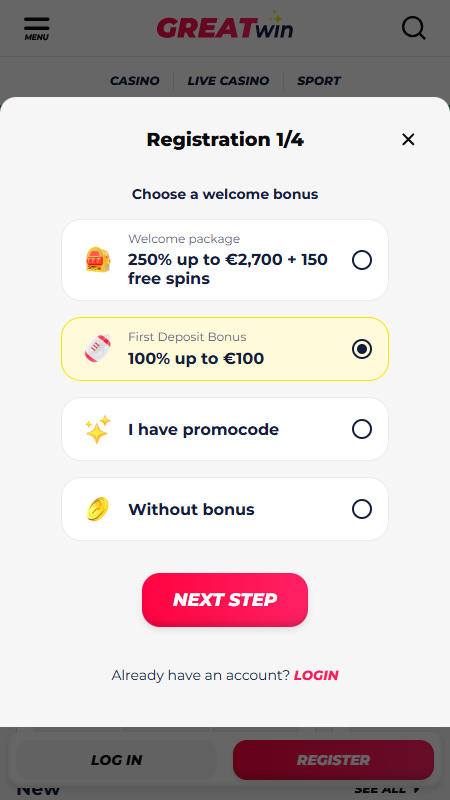Follow the LOGIN link

tap(316, 676)
